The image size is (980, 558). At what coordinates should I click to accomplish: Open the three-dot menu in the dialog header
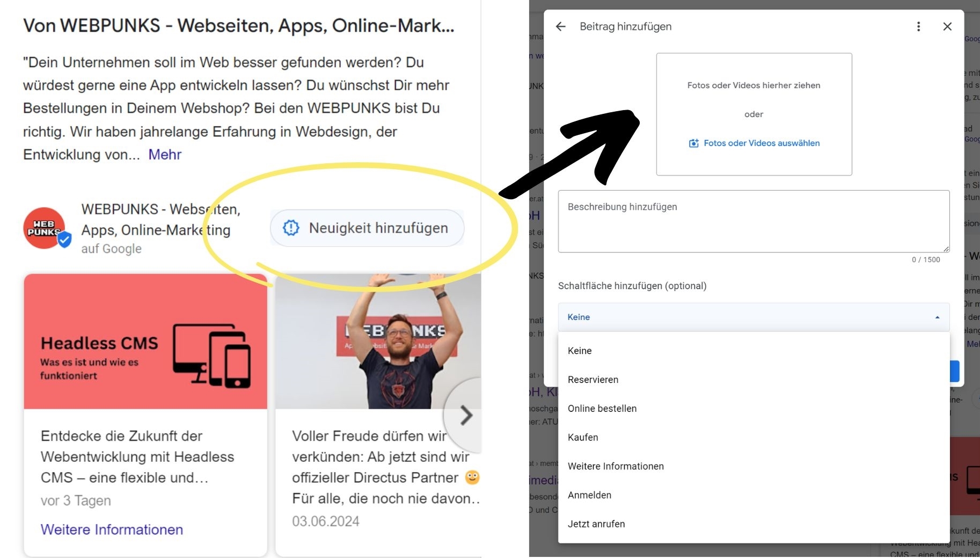(x=918, y=26)
